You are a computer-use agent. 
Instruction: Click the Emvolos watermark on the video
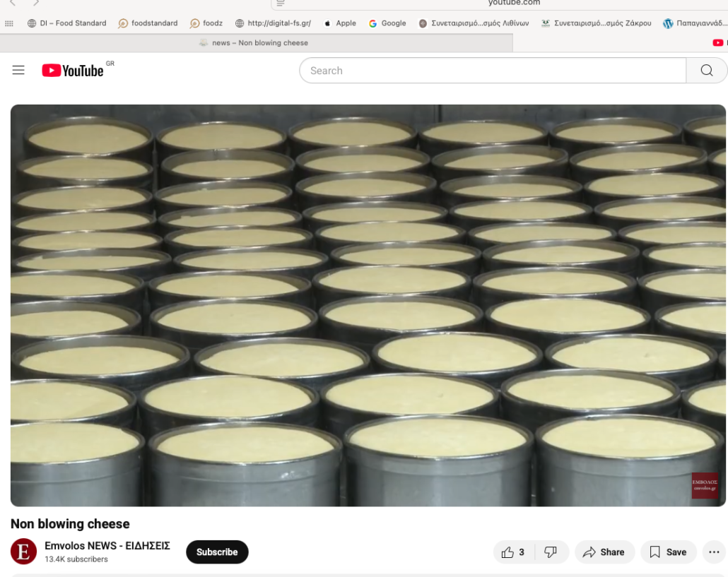[x=705, y=486]
